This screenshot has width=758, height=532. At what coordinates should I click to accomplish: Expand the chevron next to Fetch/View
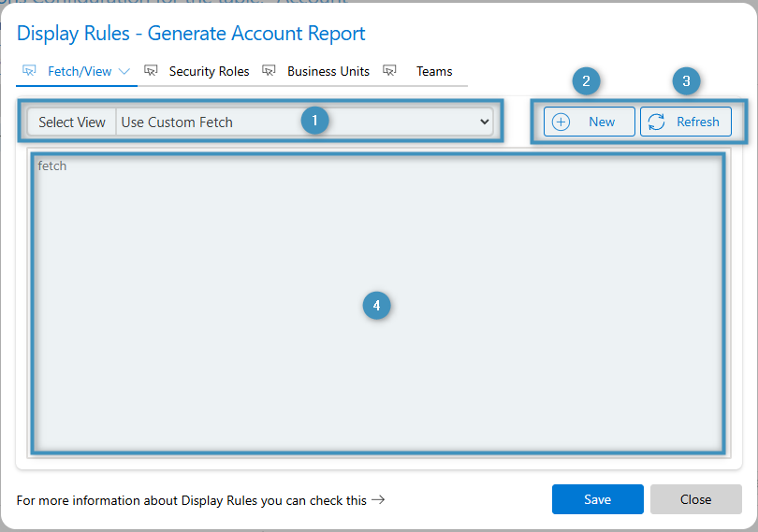124,71
